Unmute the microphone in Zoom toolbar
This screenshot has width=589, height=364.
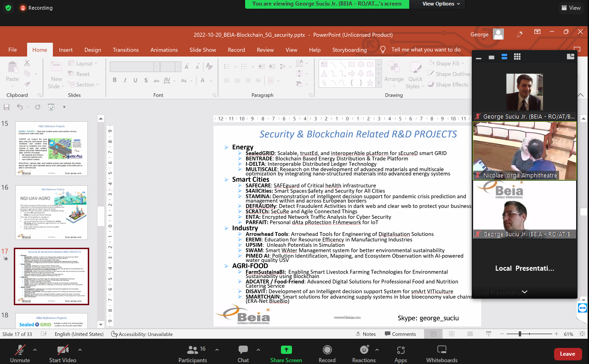tap(20, 353)
